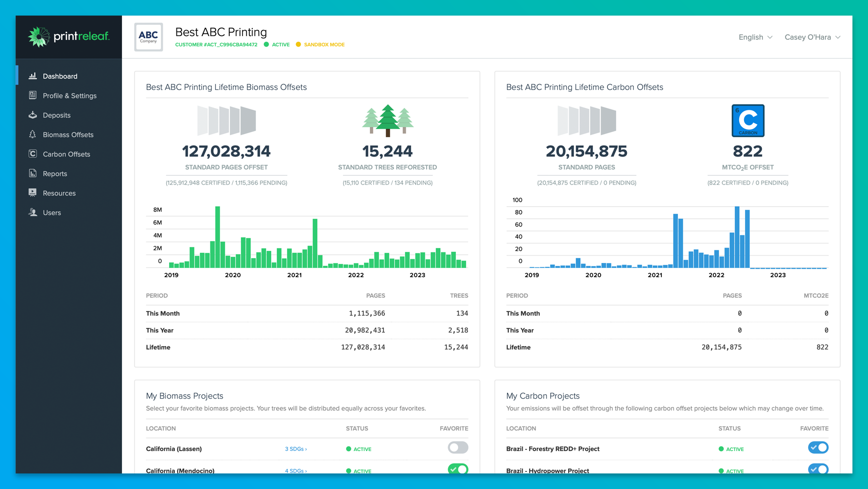The image size is (868, 489).
Task: Click the Profile & Settings sidebar icon
Action: [x=33, y=95]
